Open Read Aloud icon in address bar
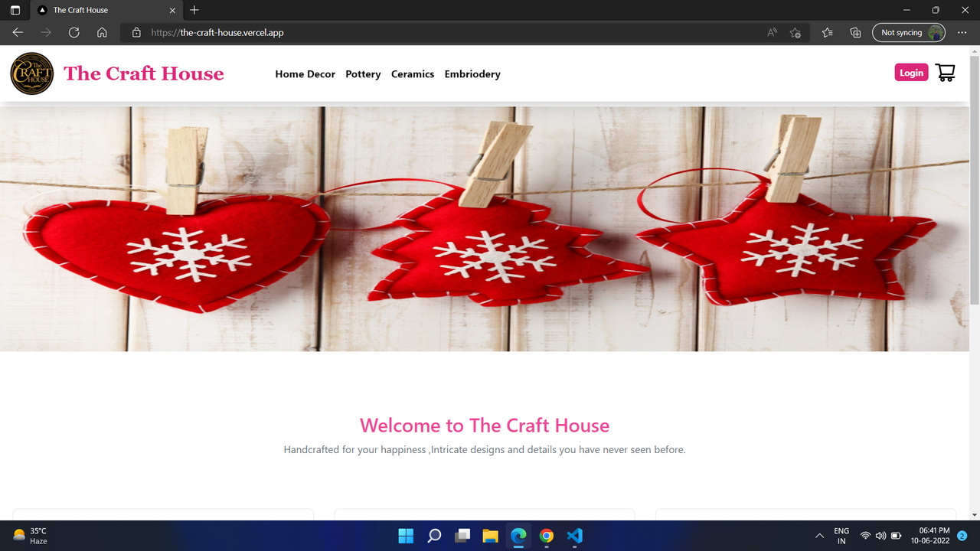The height and width of the screenshot is (551, 980). [772, 33]
